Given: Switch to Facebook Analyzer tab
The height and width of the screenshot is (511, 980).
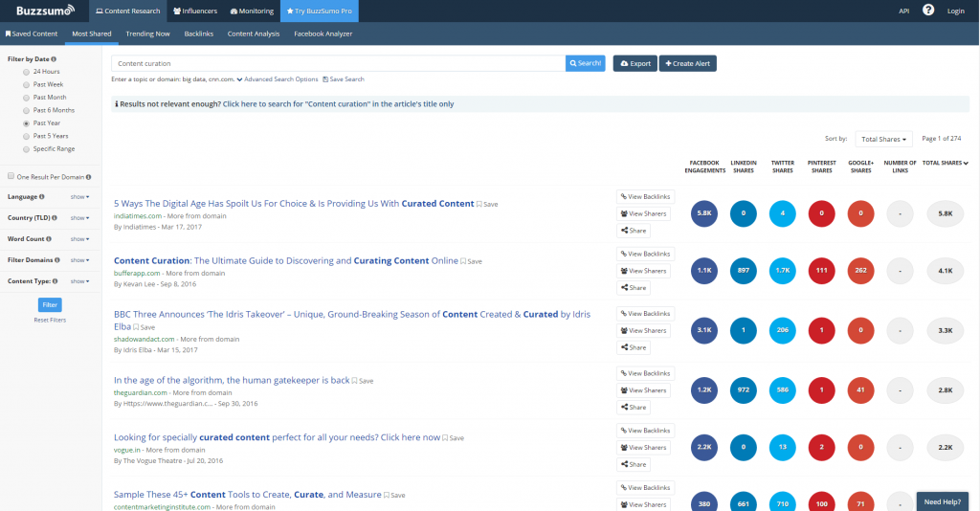Looking at the screenshot, I should (323, 33).
